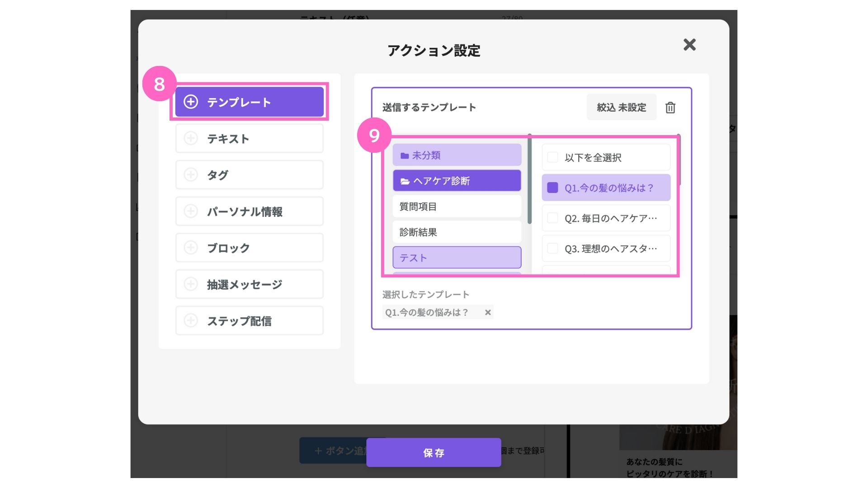Screen dimensions: 868x488
Task: Click plus icon next to テキスト
Action: click(191, 138)
